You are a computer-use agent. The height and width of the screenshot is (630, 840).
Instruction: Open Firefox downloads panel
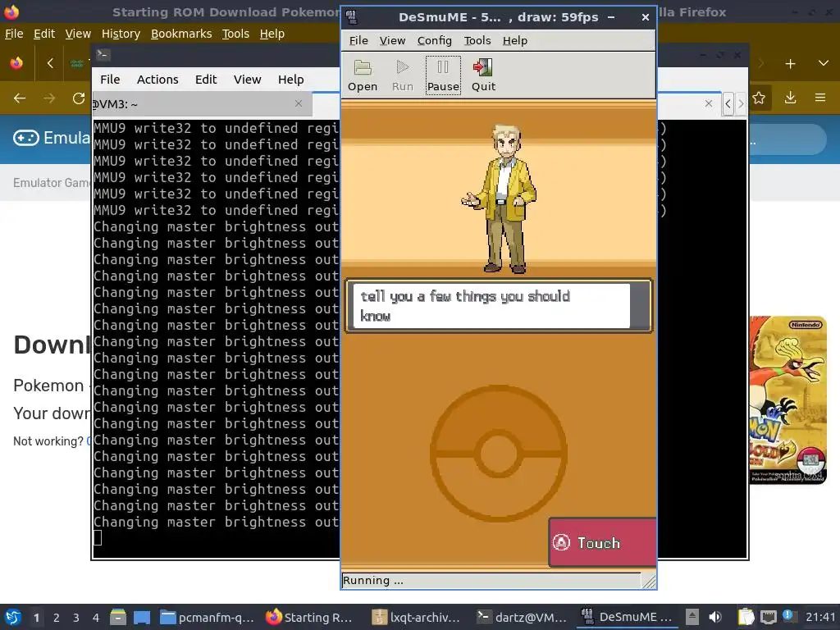pyautogui.click(x=790, y=98)
